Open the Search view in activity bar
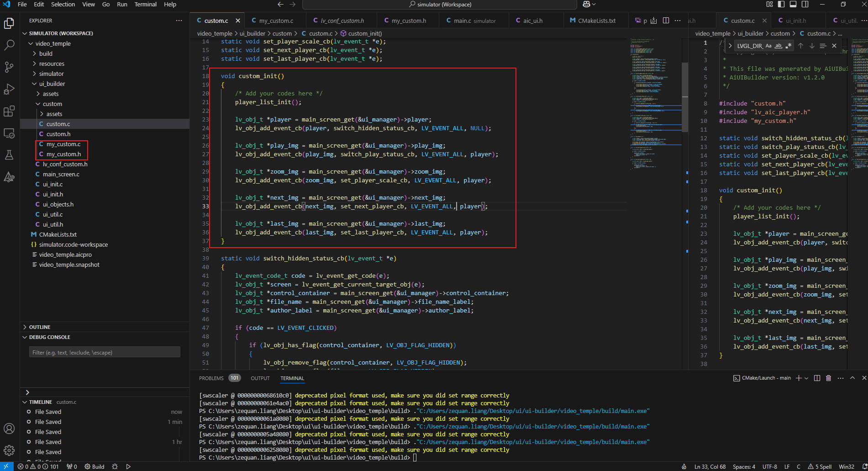Image resolution: width=868 pixels, height=471 pixels. (9, 45)
